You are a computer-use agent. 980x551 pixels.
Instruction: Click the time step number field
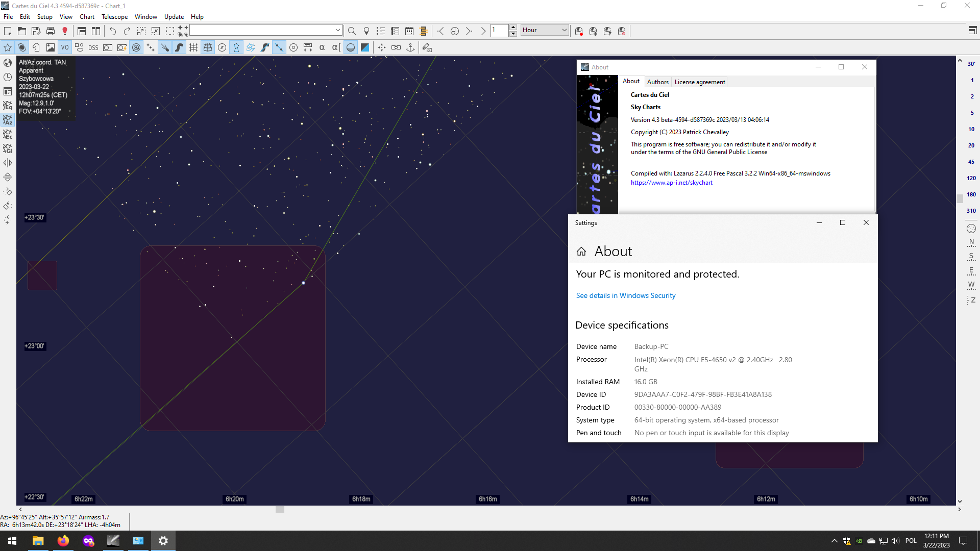pos(500,31)
